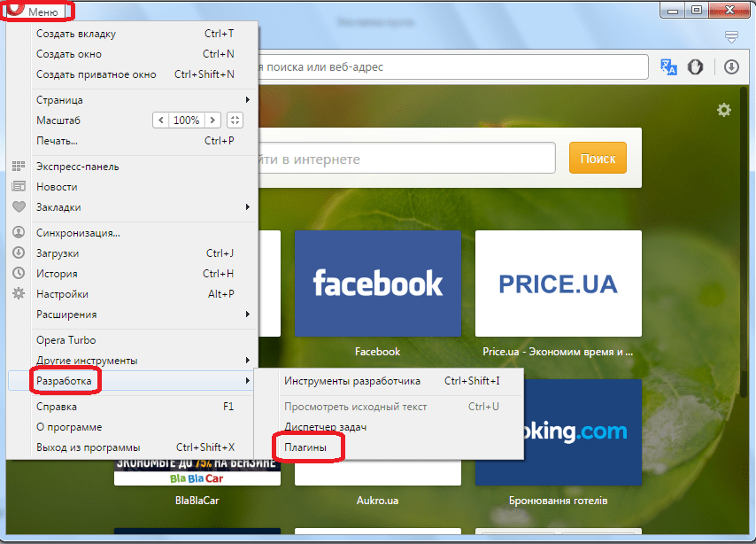Select Плагины in the Разработка submenu
Image resolution: width=756 pixels, height=544 pixels.
(x=305, y=448)
